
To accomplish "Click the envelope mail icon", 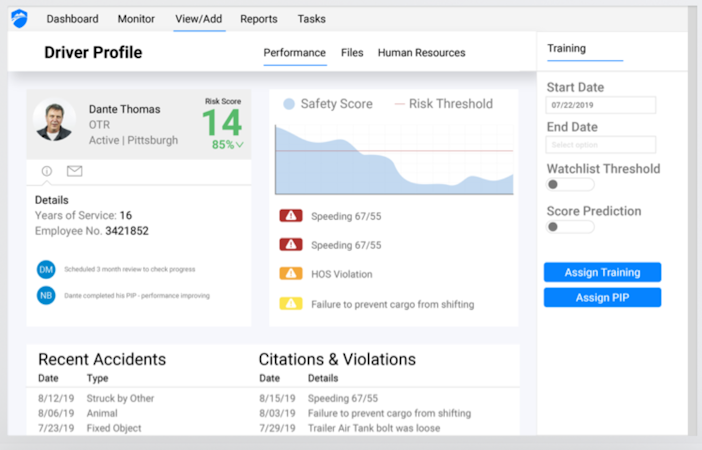I will coord(74,171).
